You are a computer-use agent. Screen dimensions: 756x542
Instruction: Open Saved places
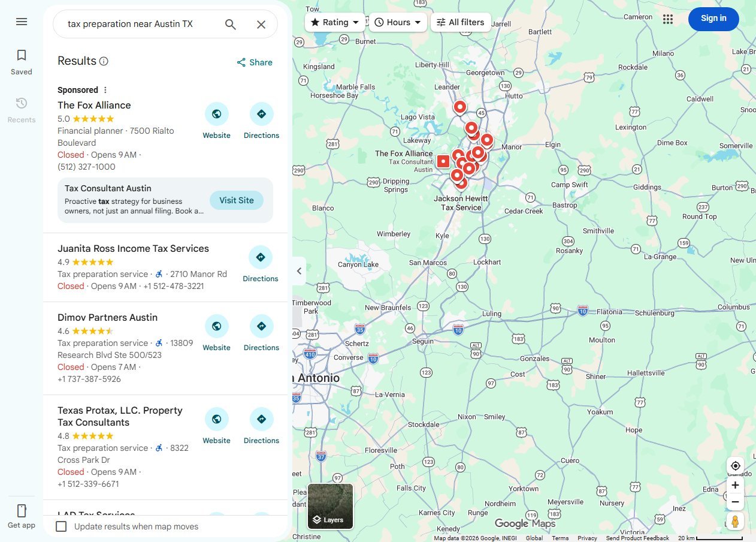click(22, 62)
